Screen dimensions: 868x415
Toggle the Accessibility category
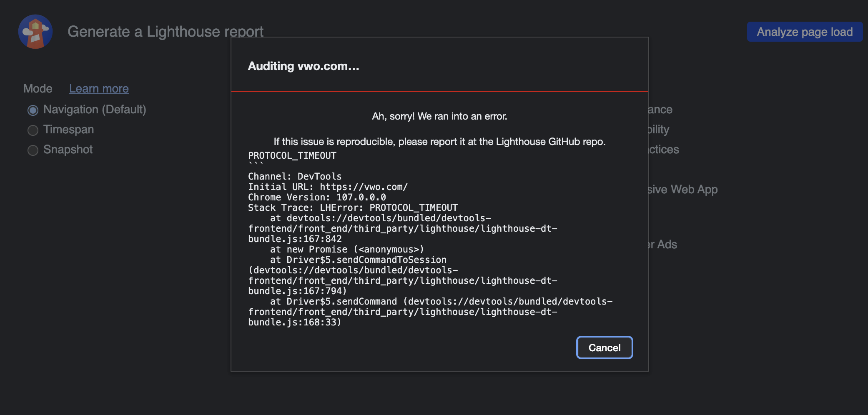(x=659, y=130)
